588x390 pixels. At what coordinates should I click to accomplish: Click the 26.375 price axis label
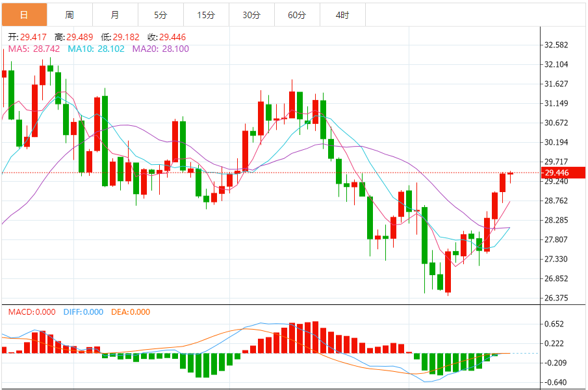pyautogui.click(x=556, y=299)
